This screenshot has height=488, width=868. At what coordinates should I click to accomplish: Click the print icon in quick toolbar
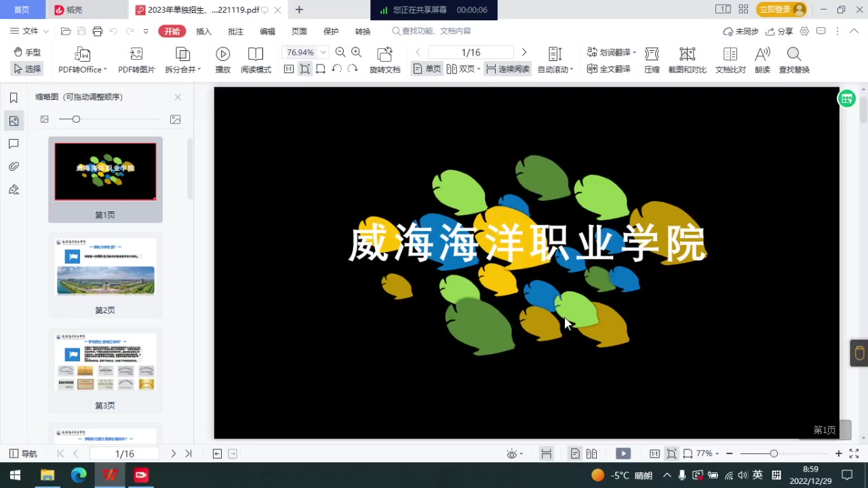(x=98, y=31)
